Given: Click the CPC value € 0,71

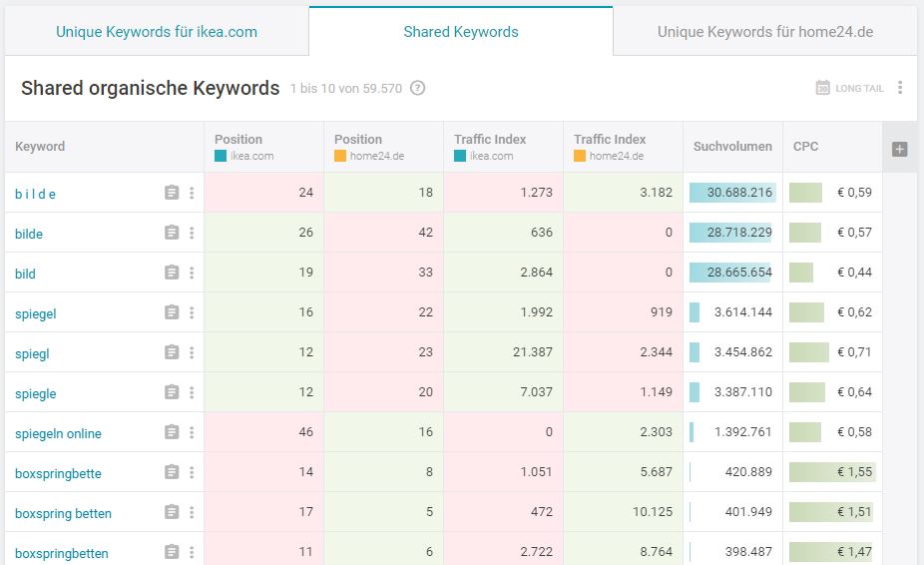Looking at the screenshot, I should pyautogui.click(x=854, y=352).
